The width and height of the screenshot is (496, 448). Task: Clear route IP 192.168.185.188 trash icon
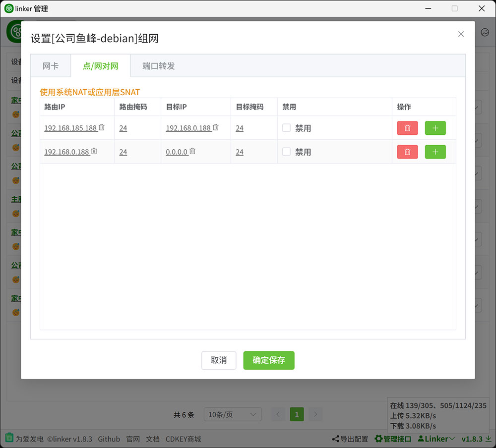(x=102, y=127)
